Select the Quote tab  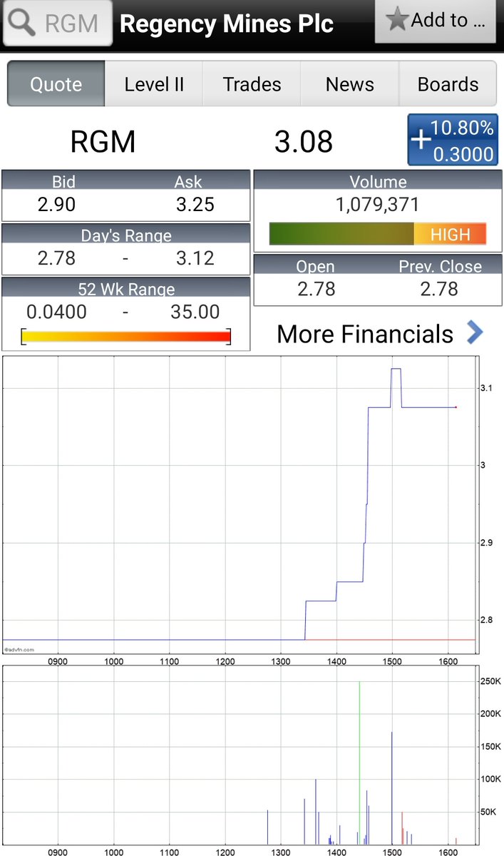point(56,84)
